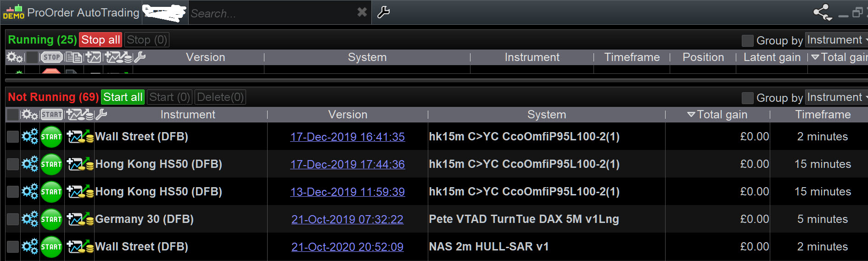The width and height of the screenshot is (868, 261).
Task: Open gear settings for first Wall Street row
Action: point(30,137)
